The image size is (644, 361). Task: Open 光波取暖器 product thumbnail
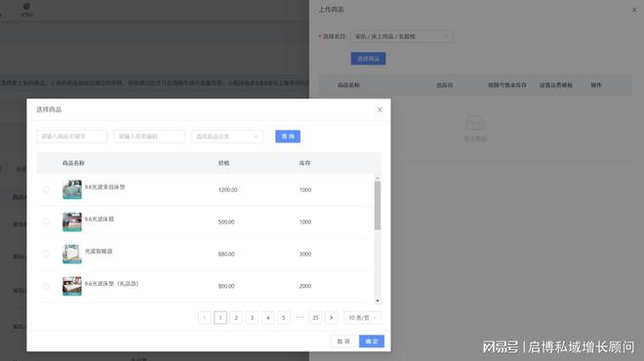72,254
